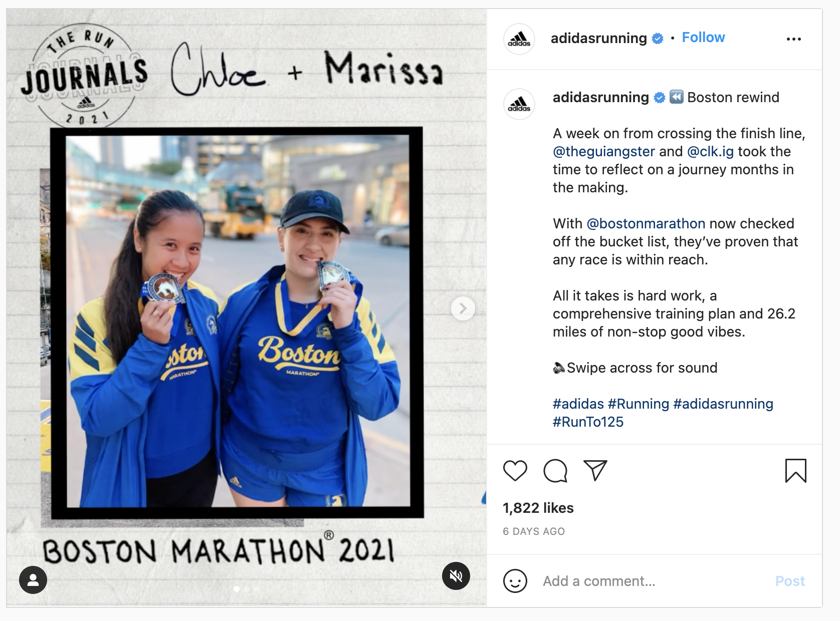The width and height of the screenshot is (840, 621).
Task: Open the @clk.ig profile mention
Action: tap(710, 151)
